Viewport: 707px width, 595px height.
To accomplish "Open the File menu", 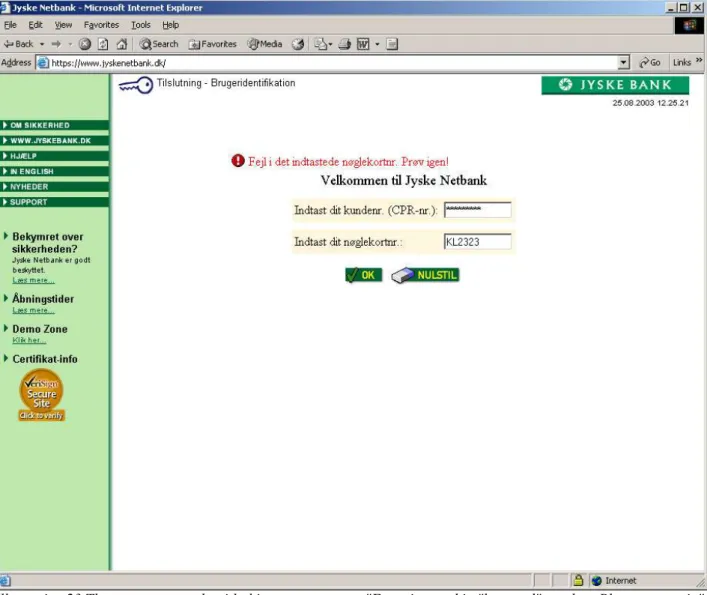I will point(10,25).
